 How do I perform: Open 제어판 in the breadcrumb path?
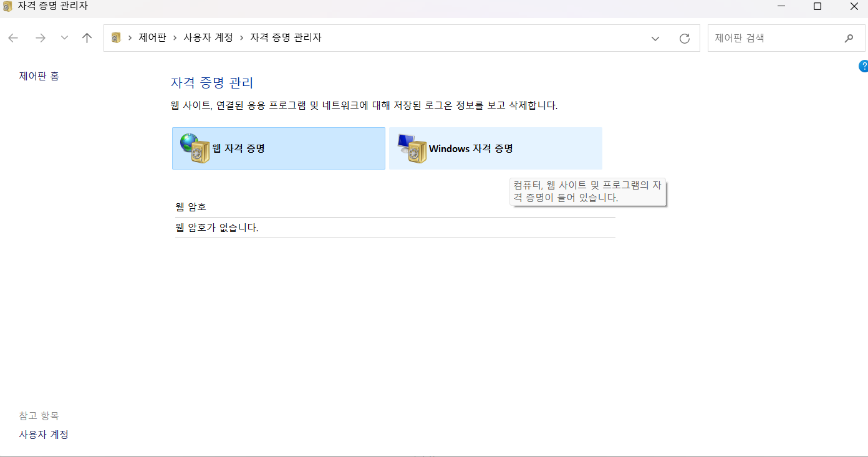[152, 37]
